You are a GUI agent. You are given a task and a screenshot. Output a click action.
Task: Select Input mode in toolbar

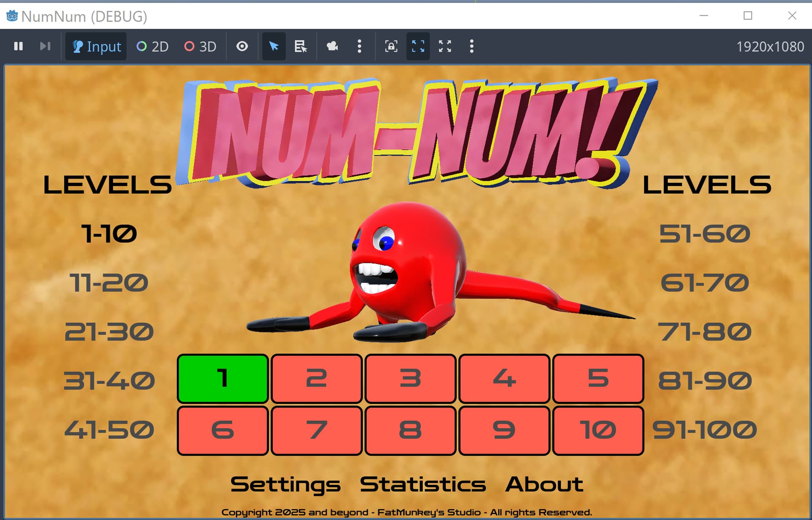(x=96, y=46)
